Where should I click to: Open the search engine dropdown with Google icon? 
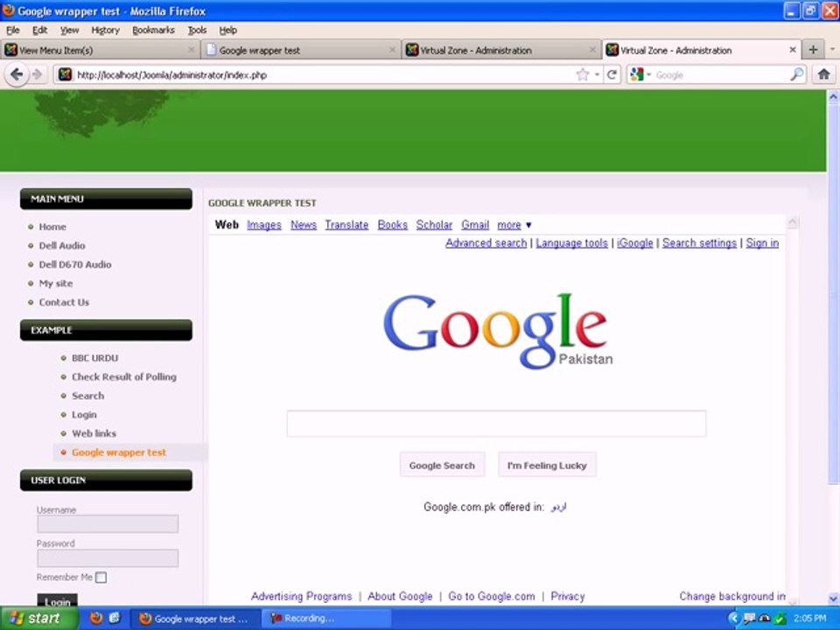[640, 74]
